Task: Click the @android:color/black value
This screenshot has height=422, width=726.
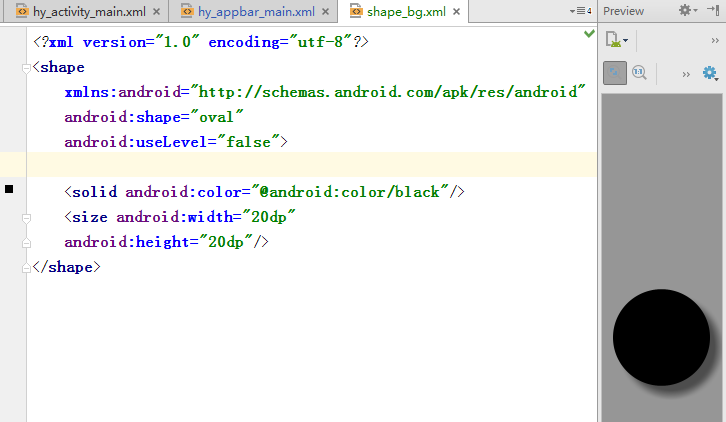Action: point(350,192)
